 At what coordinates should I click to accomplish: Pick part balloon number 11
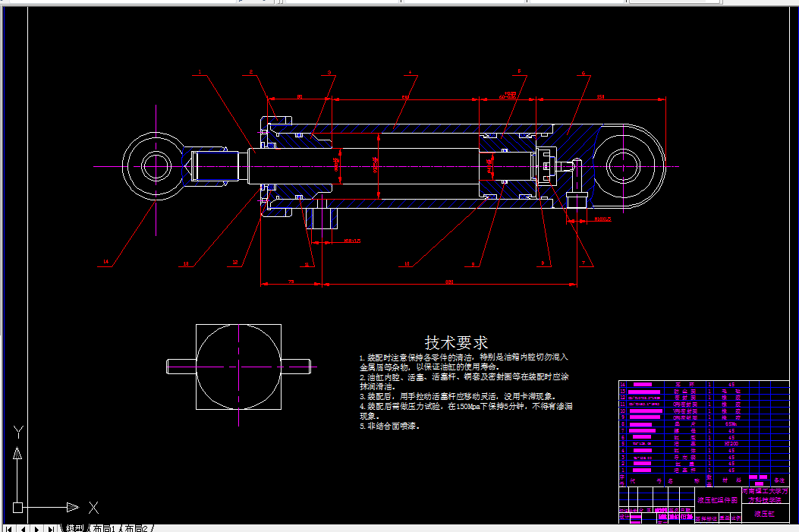(307, 264)
